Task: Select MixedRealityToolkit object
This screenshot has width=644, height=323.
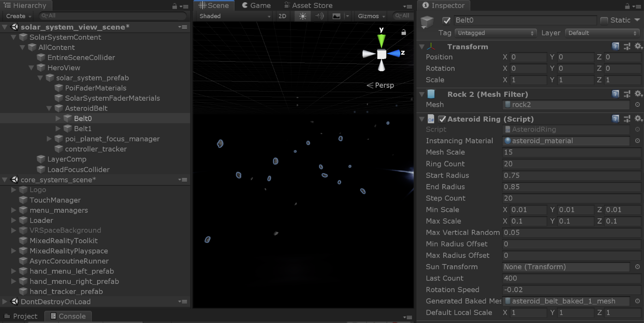Action: pos(63,241)
